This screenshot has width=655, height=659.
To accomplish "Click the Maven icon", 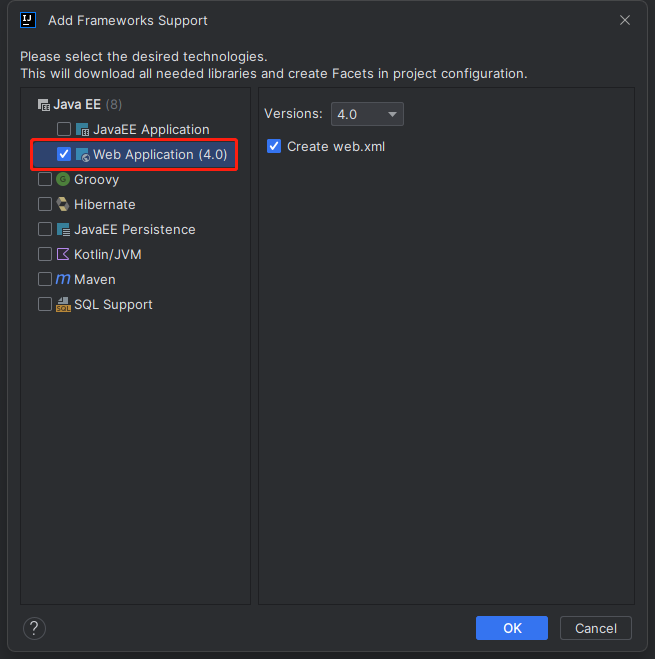I will [x=63, y=280].
